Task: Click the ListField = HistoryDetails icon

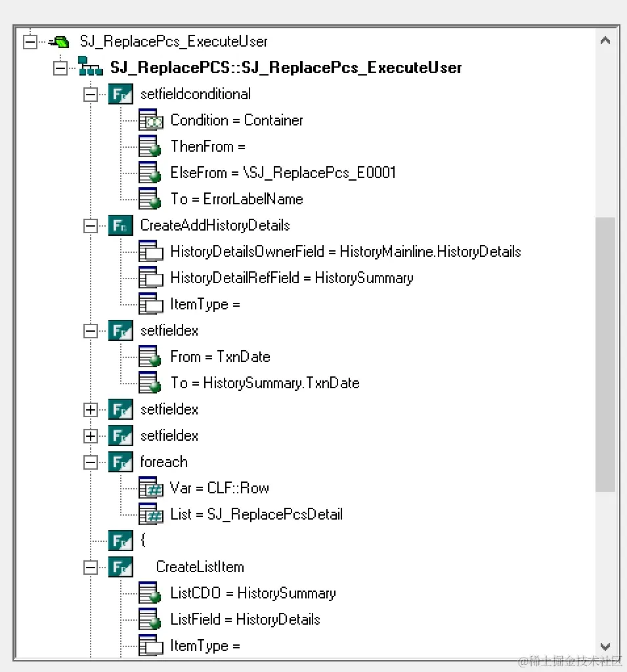Action: 150,619
